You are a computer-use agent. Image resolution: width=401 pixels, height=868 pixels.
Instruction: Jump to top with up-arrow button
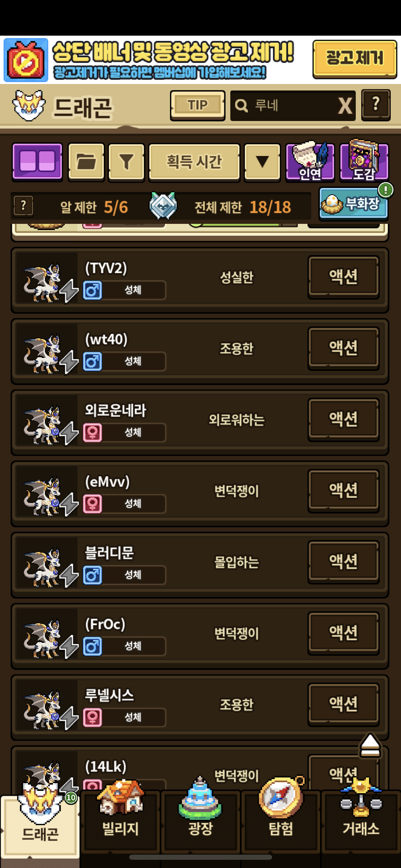click(x=370, y=745)
